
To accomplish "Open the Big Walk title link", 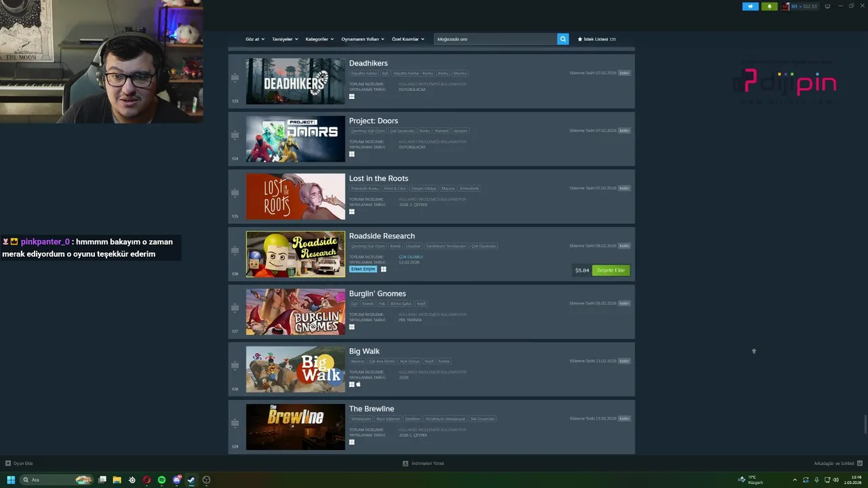I will (364, 351).
